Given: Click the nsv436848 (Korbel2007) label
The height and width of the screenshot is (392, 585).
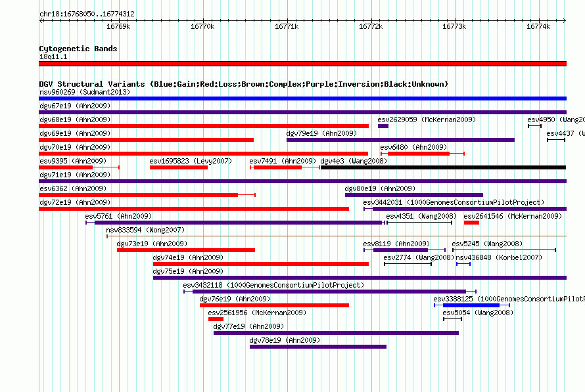Looking at the screenshot, I should click(x=499, y=257).
